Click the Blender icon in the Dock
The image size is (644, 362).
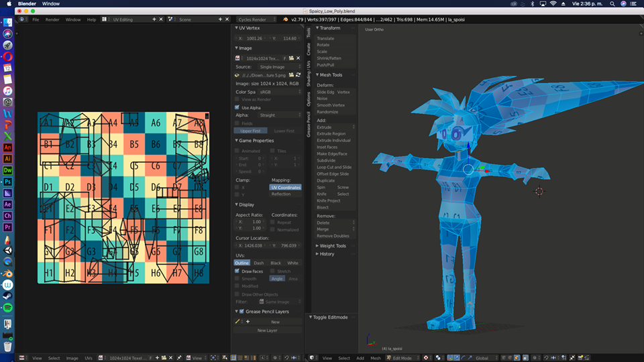point(7,272)
